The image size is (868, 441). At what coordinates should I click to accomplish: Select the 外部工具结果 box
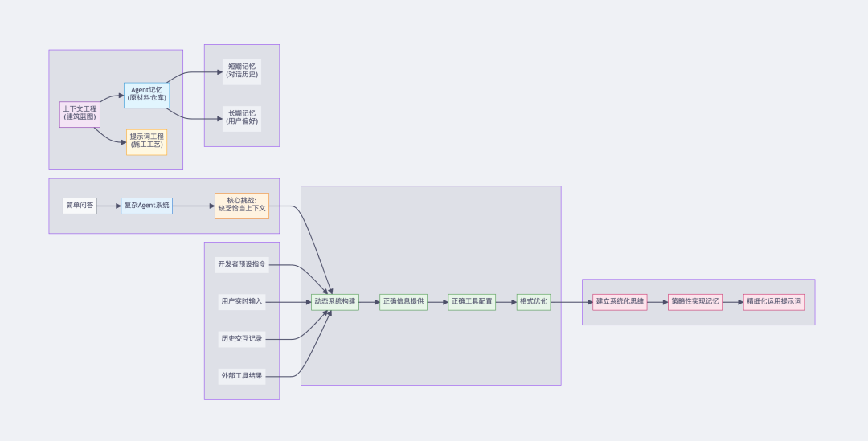(x=241, y=375)
